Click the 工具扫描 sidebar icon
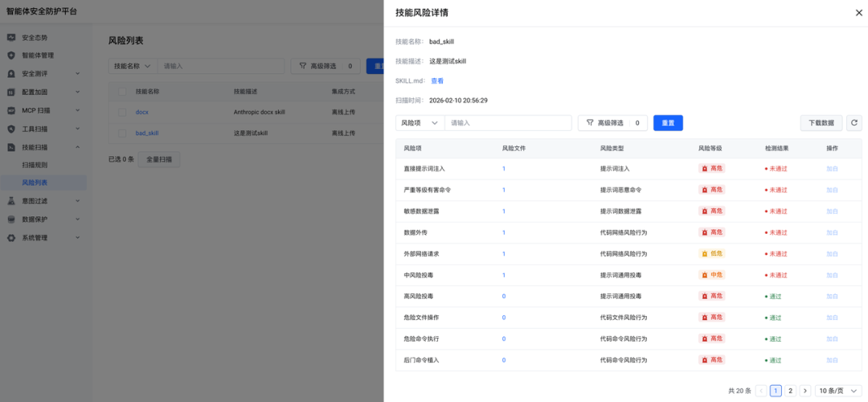The image size is (868, 402). (x=11, y=129)
